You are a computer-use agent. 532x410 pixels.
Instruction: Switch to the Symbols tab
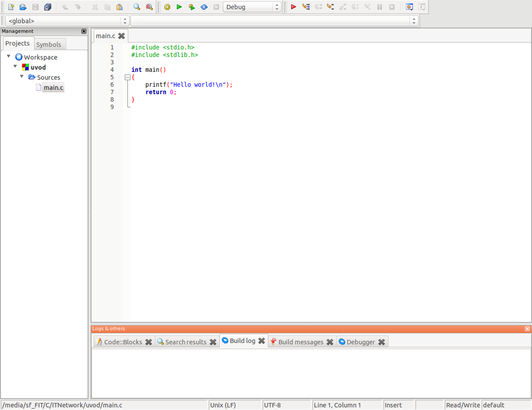coord(49,44)
